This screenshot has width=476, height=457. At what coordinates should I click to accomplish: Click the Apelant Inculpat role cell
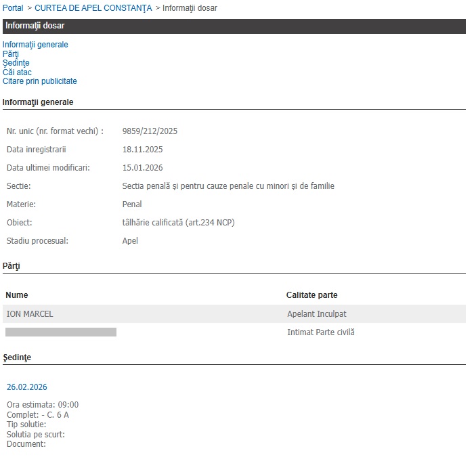pos(317,314)
